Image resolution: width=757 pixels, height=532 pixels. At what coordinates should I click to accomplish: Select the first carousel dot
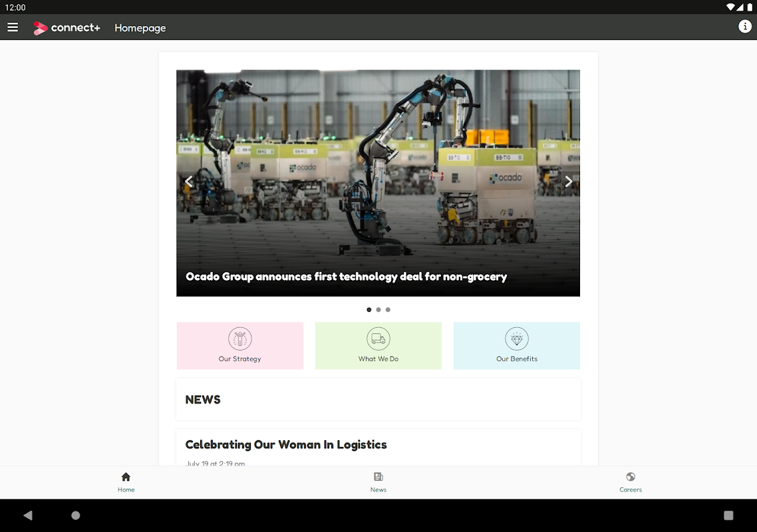click(x=369, y=310)
